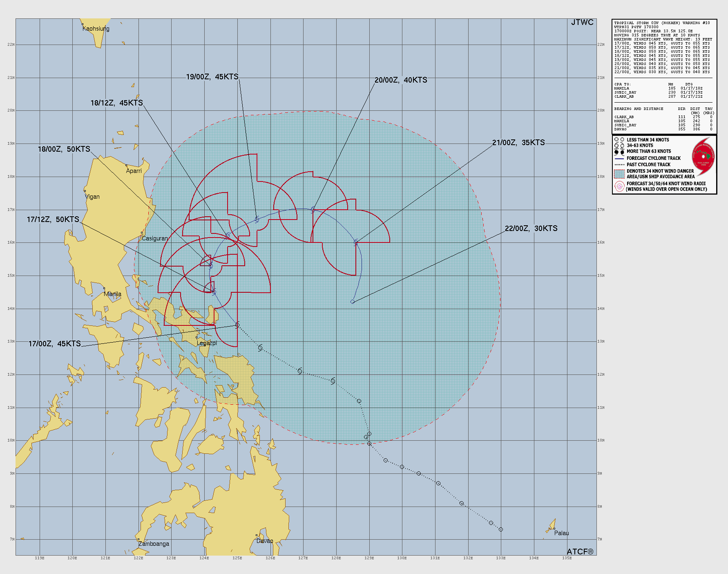728x574 pixels.
Task: Click the Palau label on the map
Action: pyautogui.click(x=561, y=533)
